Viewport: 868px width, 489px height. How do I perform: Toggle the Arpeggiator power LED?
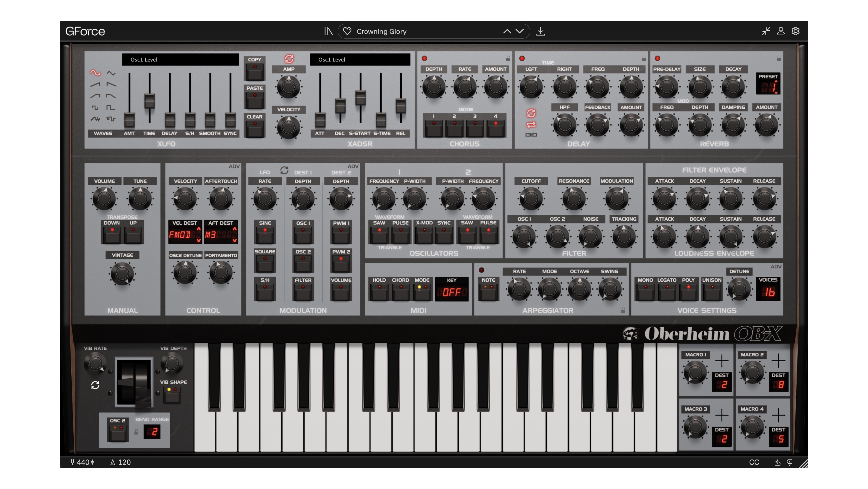482,270
